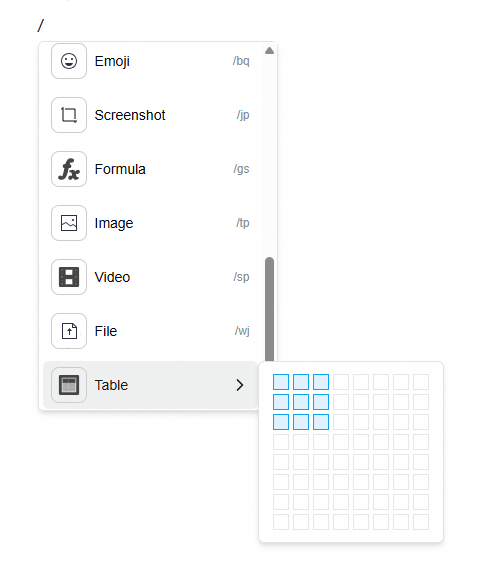Click the Screenshot crop icon
Screen dimensions: 479x580
pyautogui.click(x=69, y=115)
